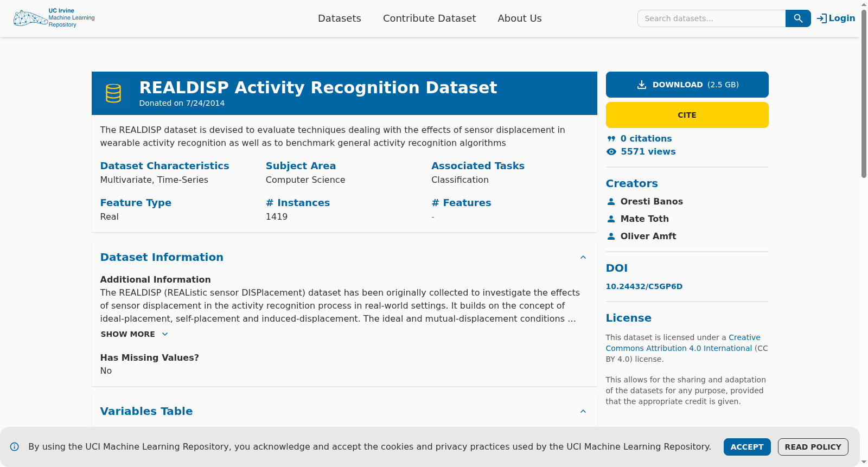Click person icon beside Mate Toth
This screenshot has height=467, width=868.
[611, 219]
